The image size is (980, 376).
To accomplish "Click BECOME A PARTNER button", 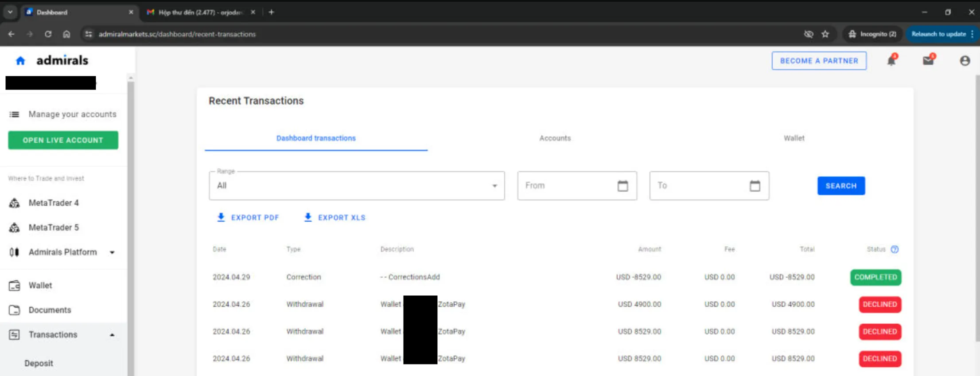I will [x=819, y=61].
